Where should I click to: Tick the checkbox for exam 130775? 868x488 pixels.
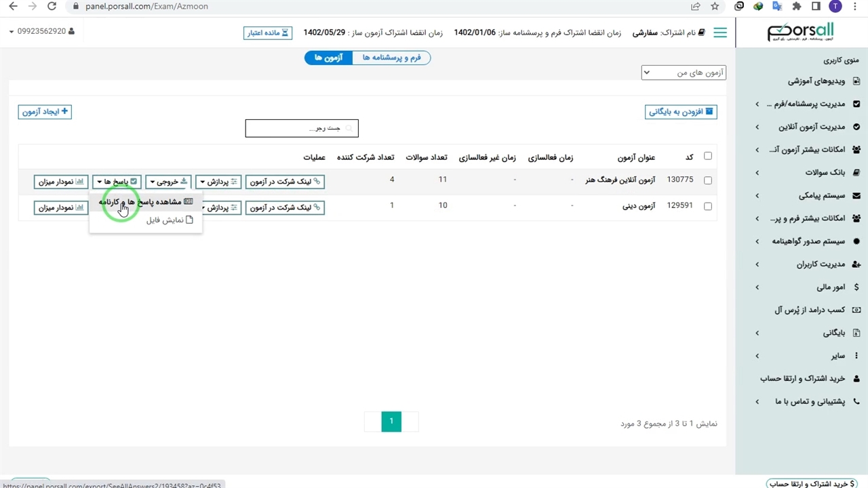(708, 181)
